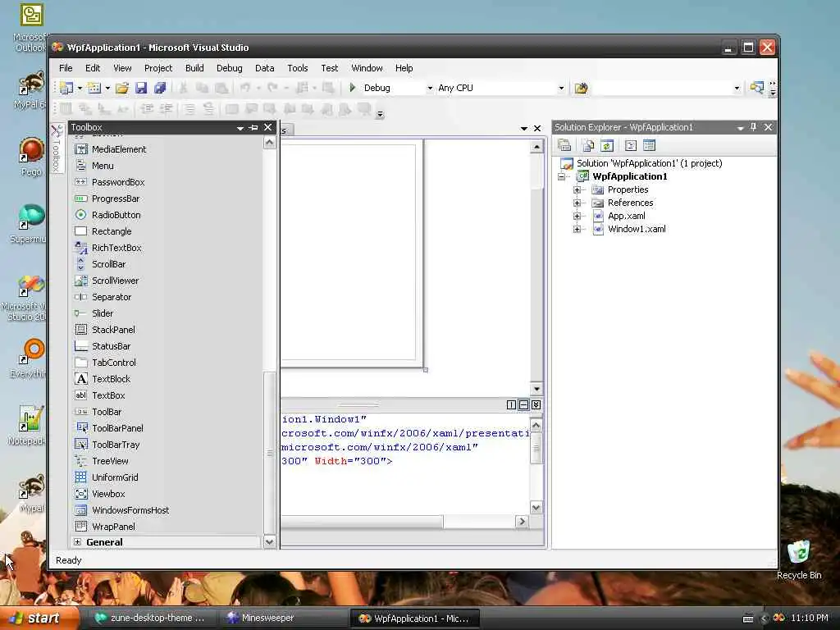
Task: Expand the General section in Toolbox
Action: click(x=78, y=542)
